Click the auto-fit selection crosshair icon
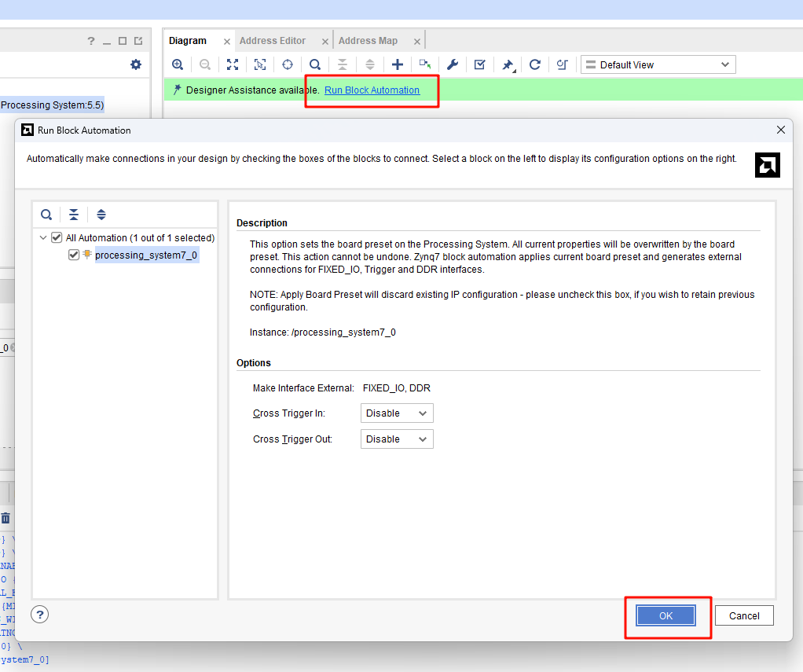This screenshot has height=672, width=803. click(288, 64)
